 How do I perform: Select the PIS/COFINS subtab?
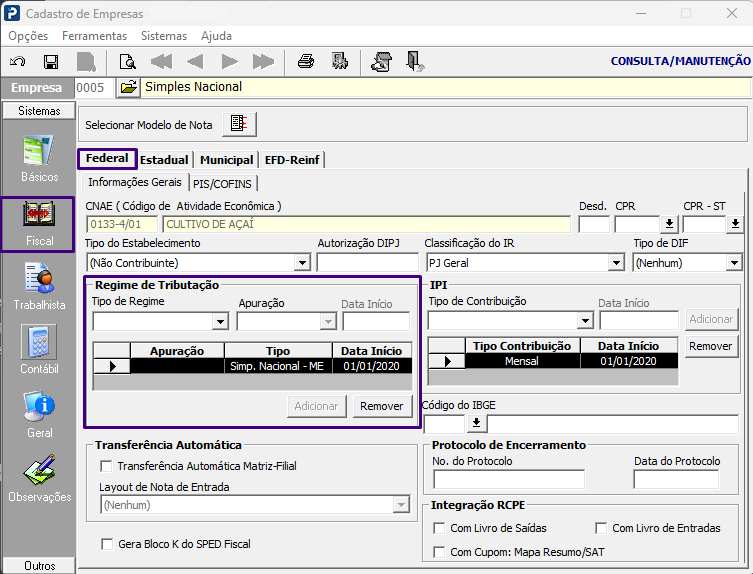pyautogui.click(x=222, y=184)
